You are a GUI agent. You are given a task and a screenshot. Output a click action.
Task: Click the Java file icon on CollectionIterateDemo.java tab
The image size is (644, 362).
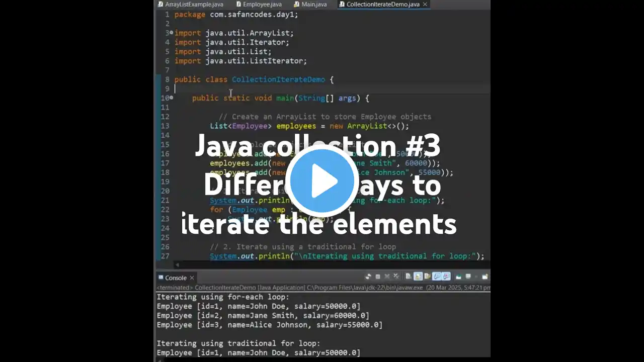(x=342, y=4)
